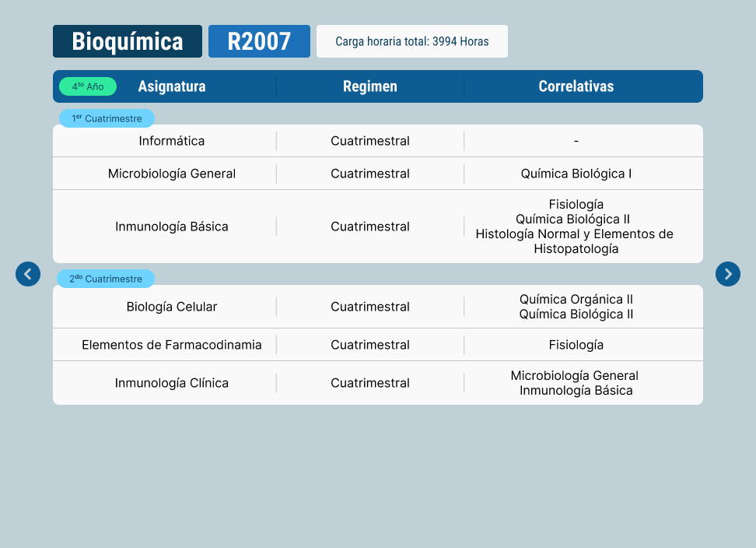Click the previous slide arrow icon
Image resolution: width=756 pixels, height=548 pixels.
point(28,274)
